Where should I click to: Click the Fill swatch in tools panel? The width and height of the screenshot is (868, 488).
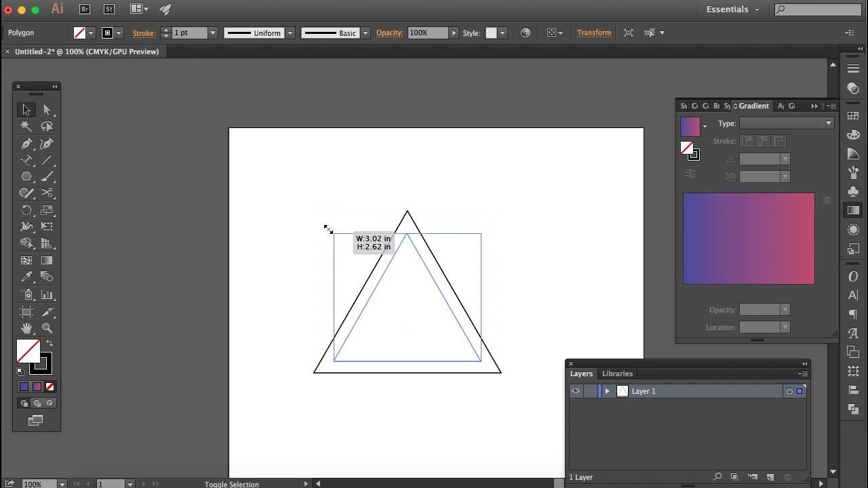click(28, 351)
